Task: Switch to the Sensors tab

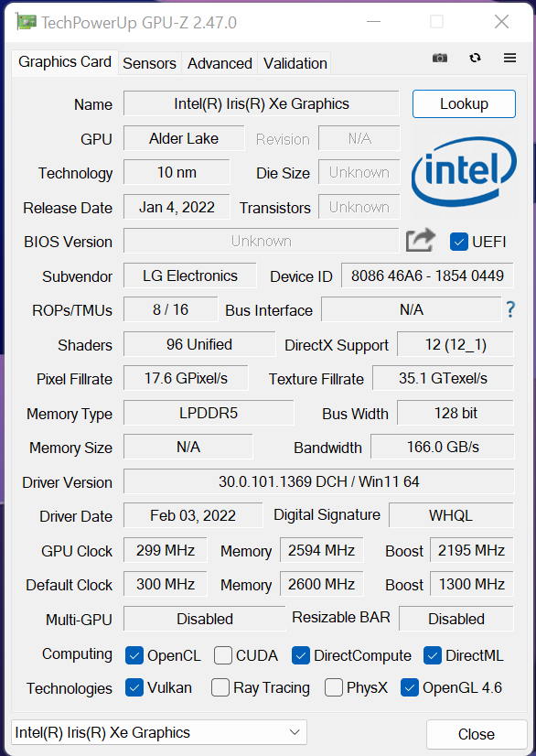Action: pyautogui.click(x=149, y=63)
